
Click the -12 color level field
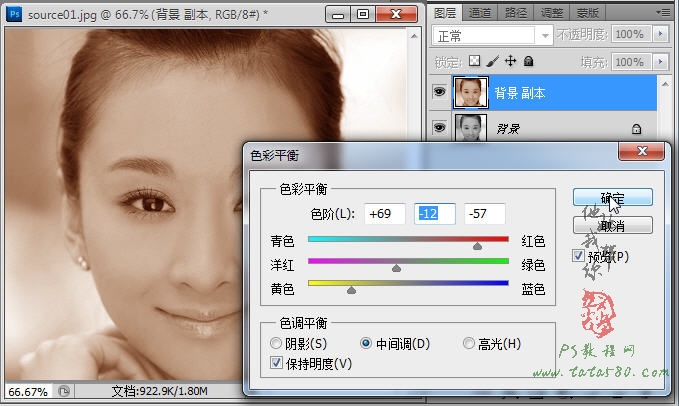tap(435, 213)
